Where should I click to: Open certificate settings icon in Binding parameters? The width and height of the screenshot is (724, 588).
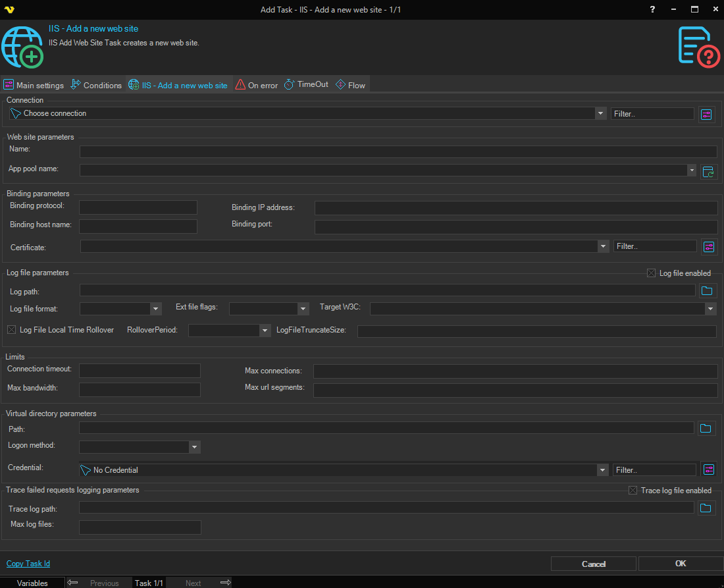(x=709, y=247)
